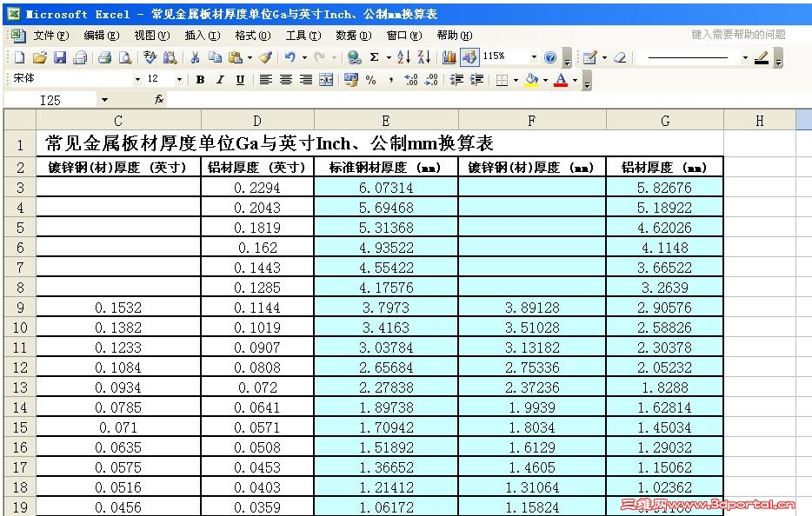Insert function with the fx button
The height and width of the screenshot is (516, 812).
point(159,99)
